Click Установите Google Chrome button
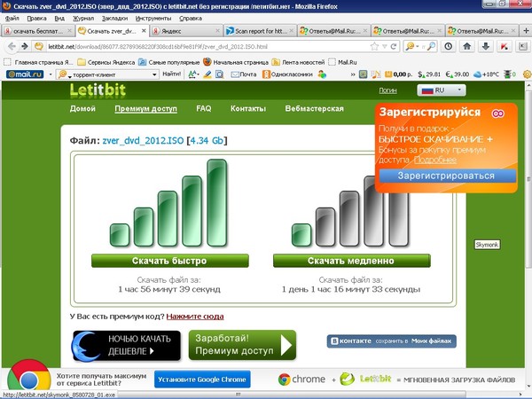532x399 pixels. coord(202,379)
